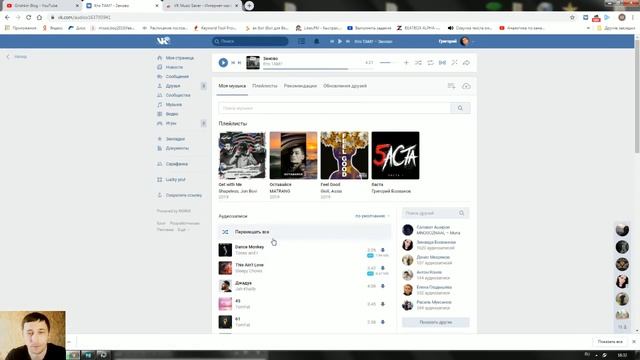The height and width of the screenshot is (360, 640).
Task: Switch to the Рекомендации tab
Action: pyautogui.click(x=300, y=86)
